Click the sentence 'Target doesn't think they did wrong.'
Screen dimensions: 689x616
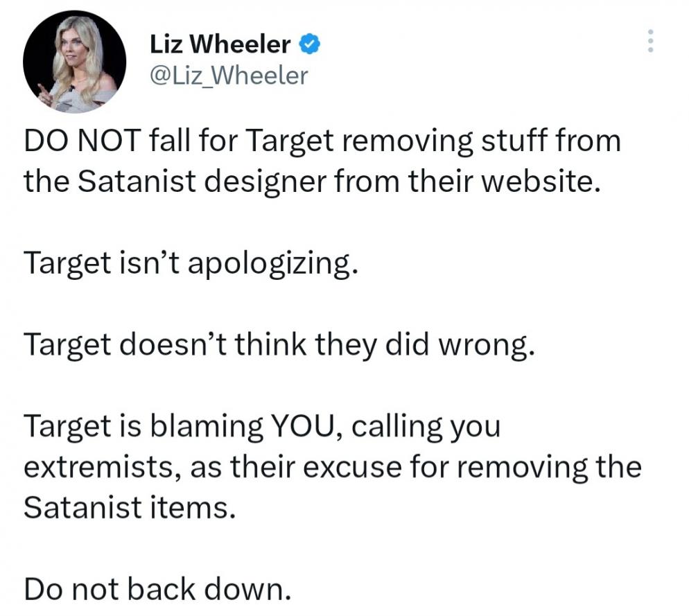[279, 345]
